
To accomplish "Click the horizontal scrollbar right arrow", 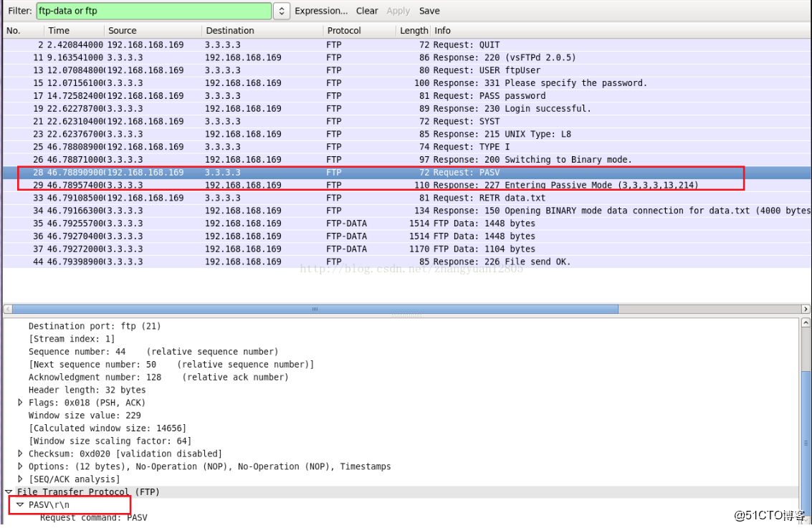I will (806, 309).
